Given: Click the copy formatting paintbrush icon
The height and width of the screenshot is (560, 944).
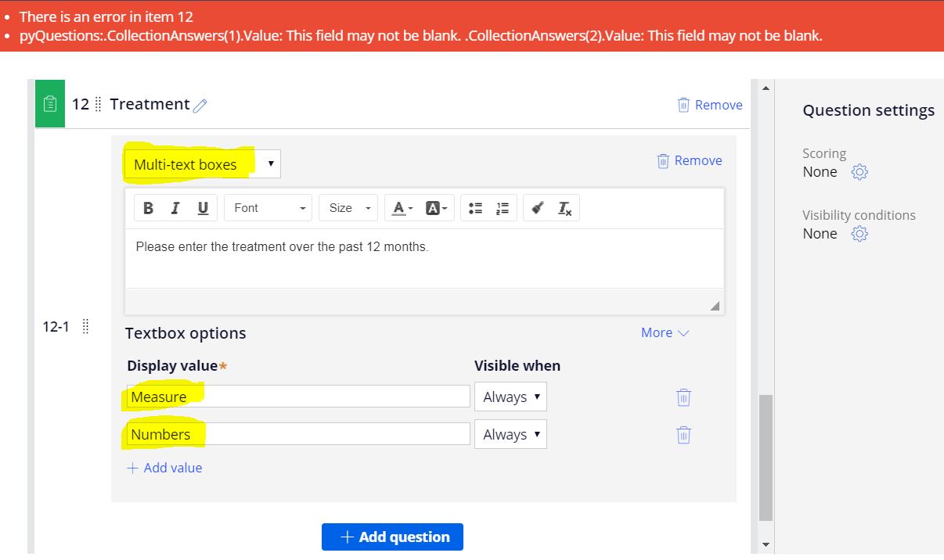Looking at the screenshot, I should click(x=538, y=208).
